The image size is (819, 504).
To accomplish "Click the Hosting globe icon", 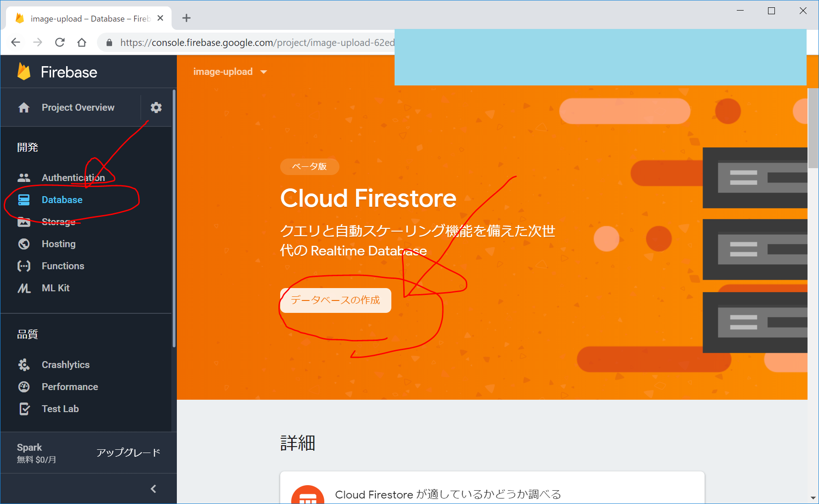I will pyautogui.click(x=24, y=244).
